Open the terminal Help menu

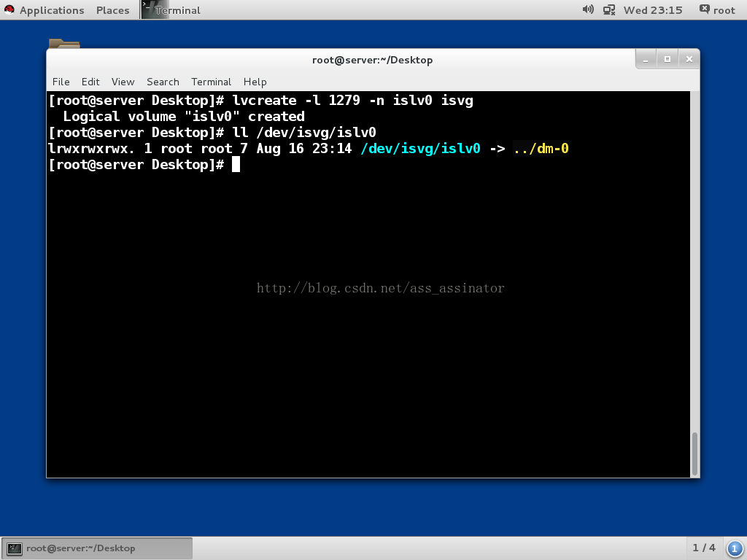(x=255, y=82)
